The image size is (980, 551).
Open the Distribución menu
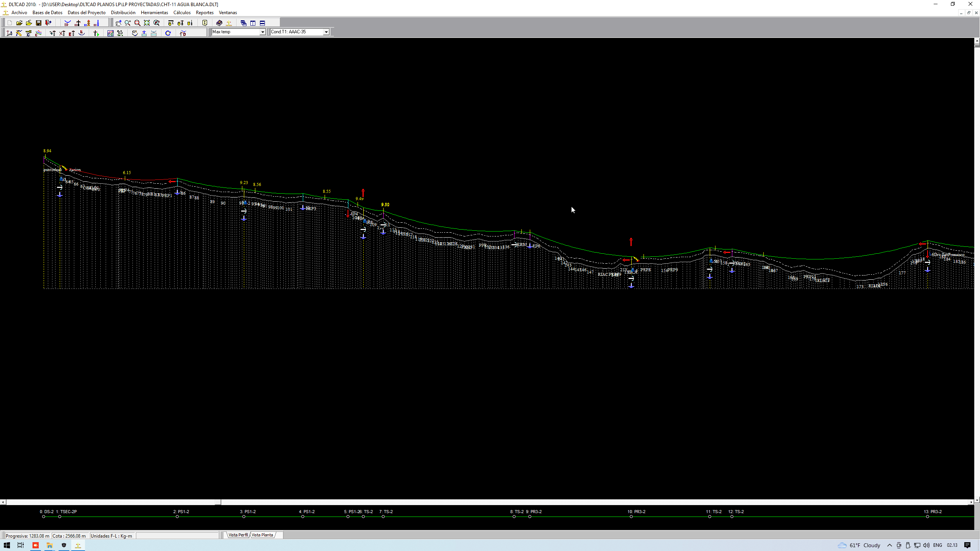point(123,13)
